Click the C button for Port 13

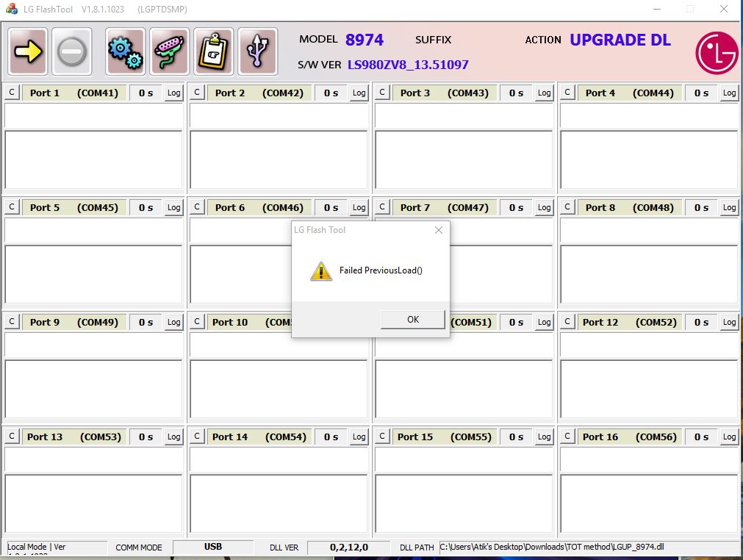point(11,437)
